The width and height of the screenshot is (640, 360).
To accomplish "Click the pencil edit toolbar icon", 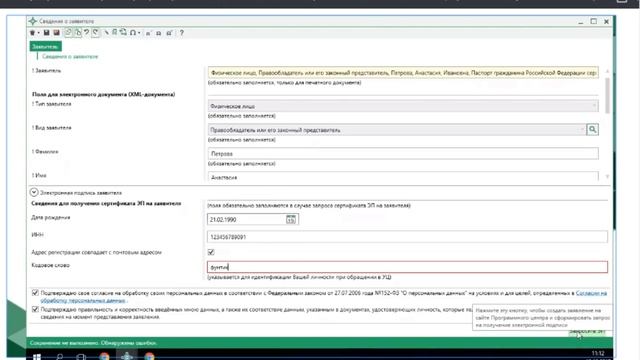I will [107, 33].
